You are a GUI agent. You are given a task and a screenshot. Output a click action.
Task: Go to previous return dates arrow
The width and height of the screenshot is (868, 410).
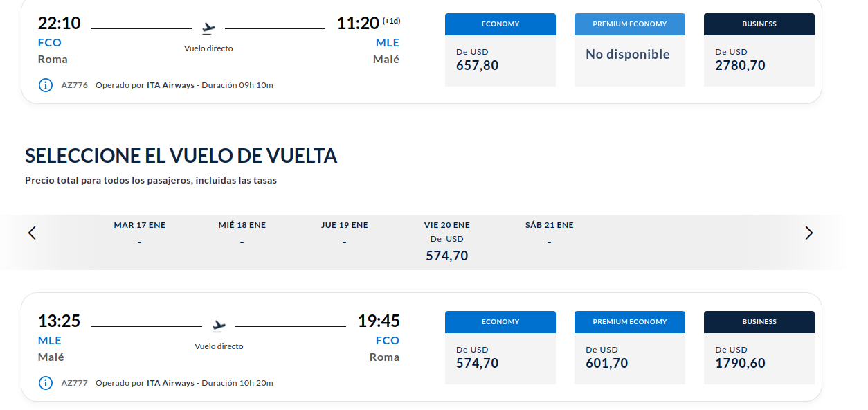pos(32,233)
